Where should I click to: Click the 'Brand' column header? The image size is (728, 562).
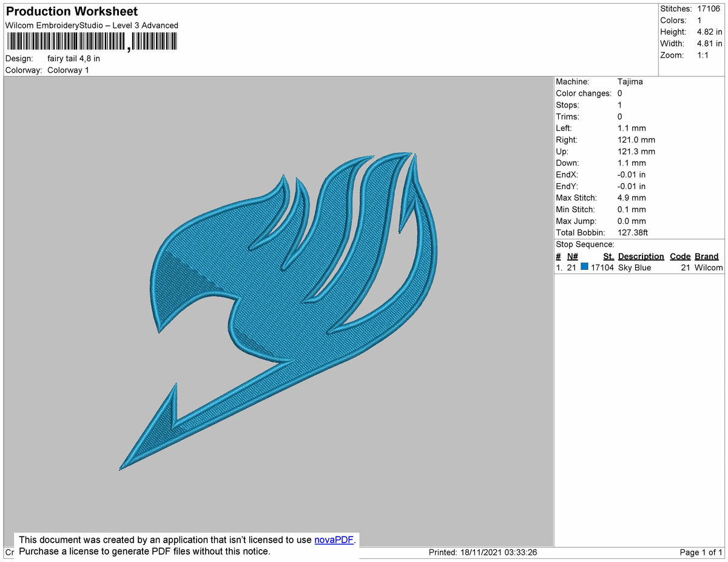pos(707,256)
